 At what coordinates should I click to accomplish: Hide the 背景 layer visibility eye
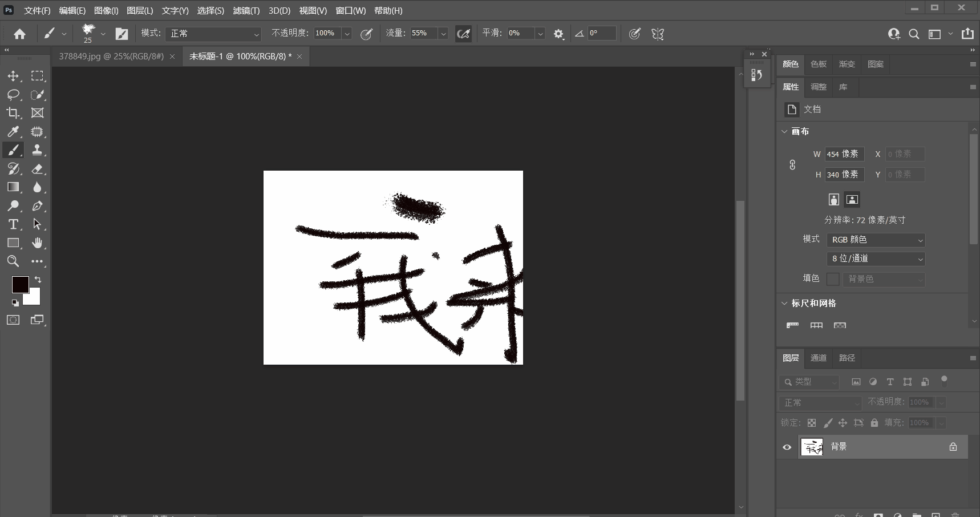click(787, 447)
